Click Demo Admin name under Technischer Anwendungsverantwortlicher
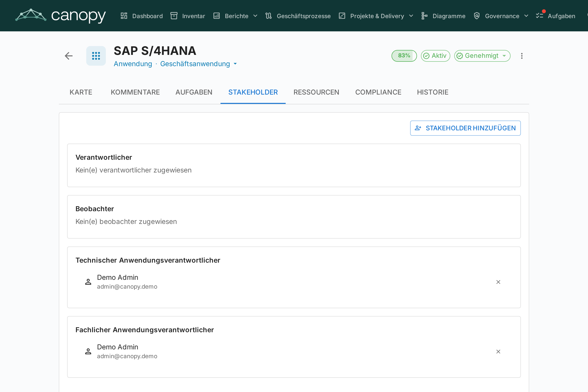 pos(118,278)
